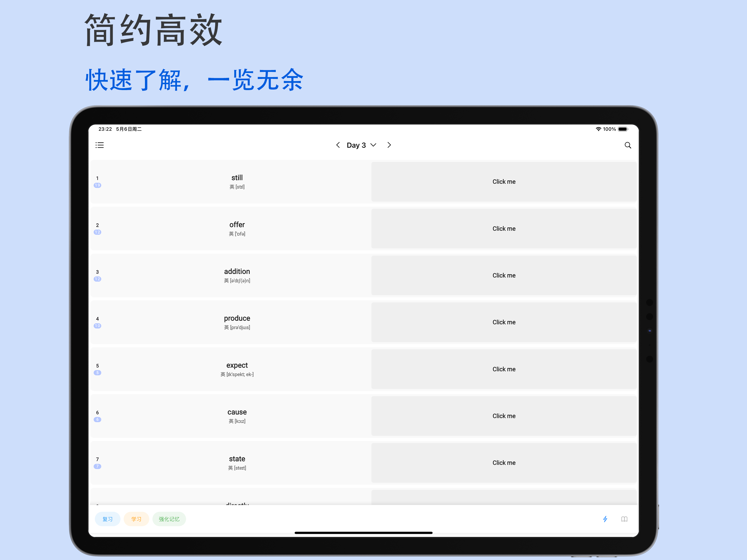The image size is (747, 560).
Task: Uncover the expect translation panel
Action: tap(504, 369)
